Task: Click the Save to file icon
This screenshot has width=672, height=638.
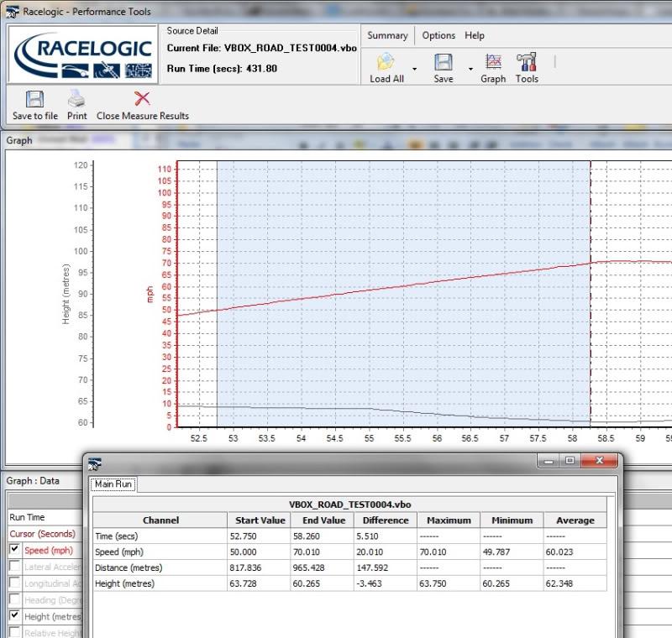Action: [x=34, y=99]
